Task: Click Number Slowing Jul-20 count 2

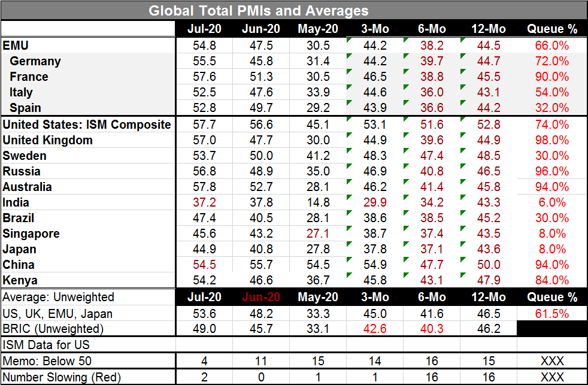Action: [204, 377]
